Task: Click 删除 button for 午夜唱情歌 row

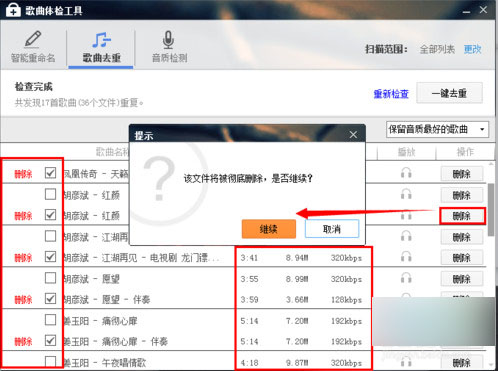Action: [x=462, y=363]
